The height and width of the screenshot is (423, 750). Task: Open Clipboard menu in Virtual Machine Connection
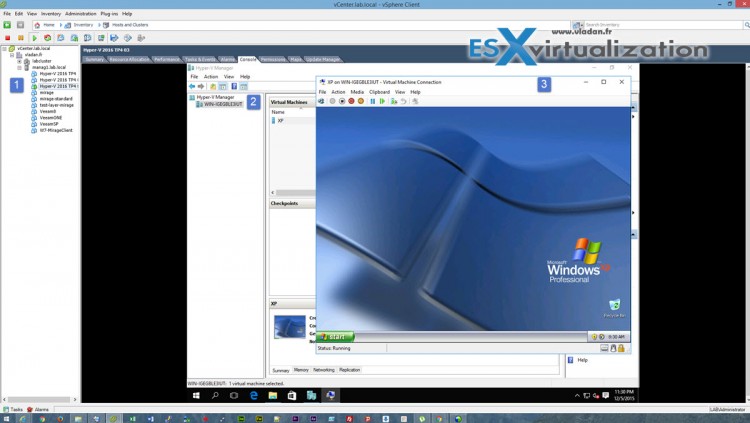(379, 92)
